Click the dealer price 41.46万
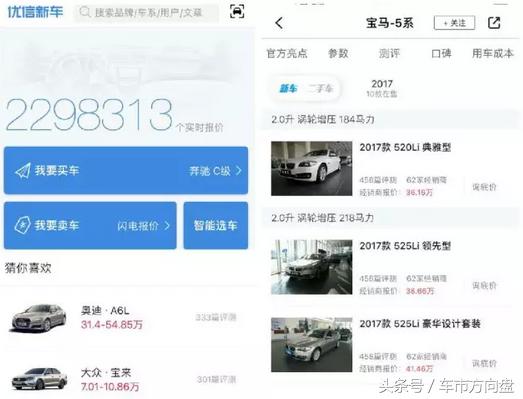 pyautogui.click(x=419, y=369)
